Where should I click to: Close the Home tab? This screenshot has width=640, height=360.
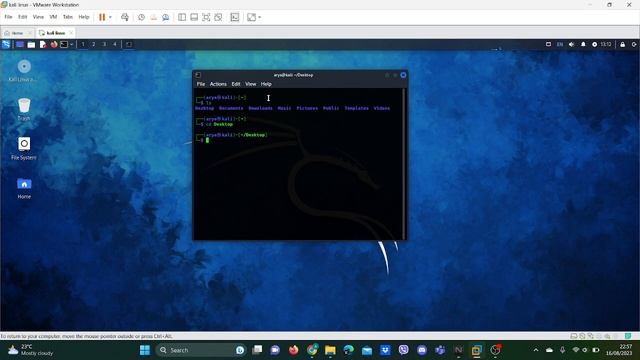[30, 33]
